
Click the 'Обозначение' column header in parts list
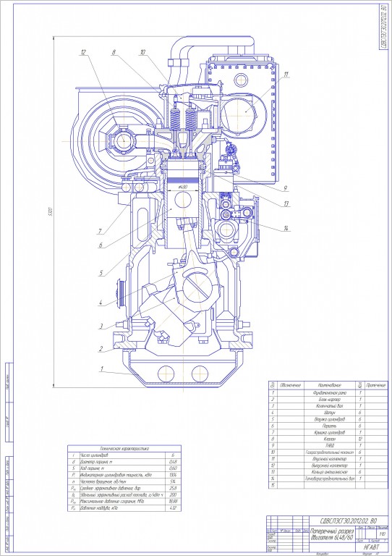(290, 385)
